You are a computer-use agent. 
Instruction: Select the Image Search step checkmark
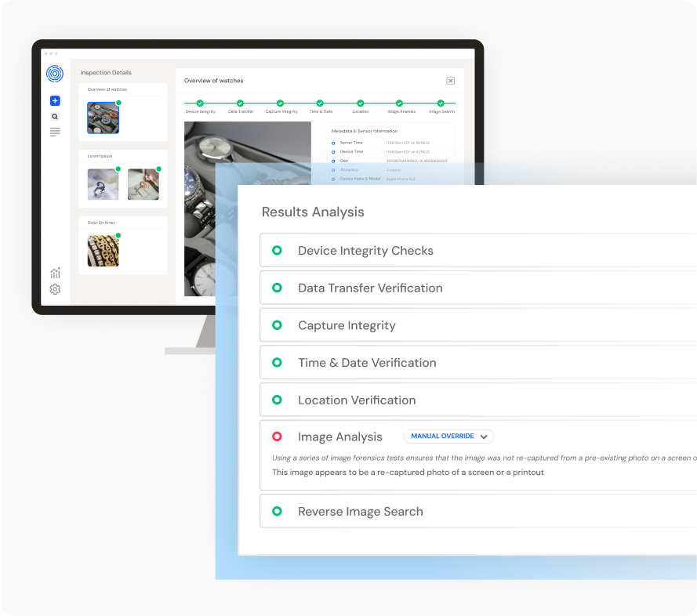click(441, 103)
